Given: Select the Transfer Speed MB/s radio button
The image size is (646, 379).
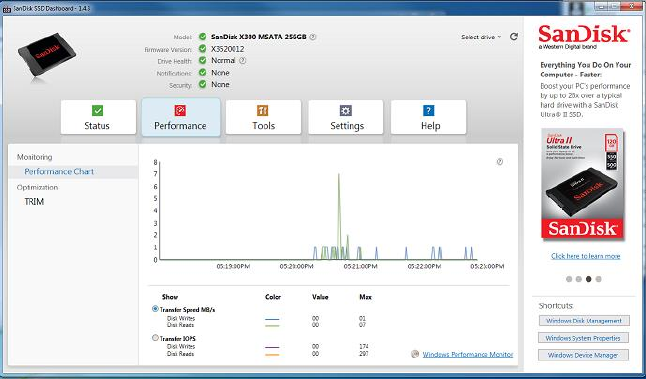Looking at the screenshot, I should [x=155, y=309].
